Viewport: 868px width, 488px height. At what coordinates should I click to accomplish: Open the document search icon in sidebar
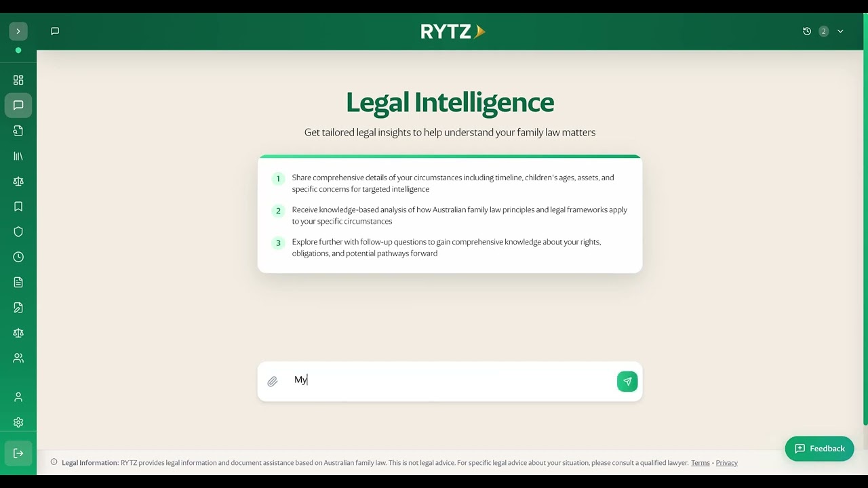18,131
